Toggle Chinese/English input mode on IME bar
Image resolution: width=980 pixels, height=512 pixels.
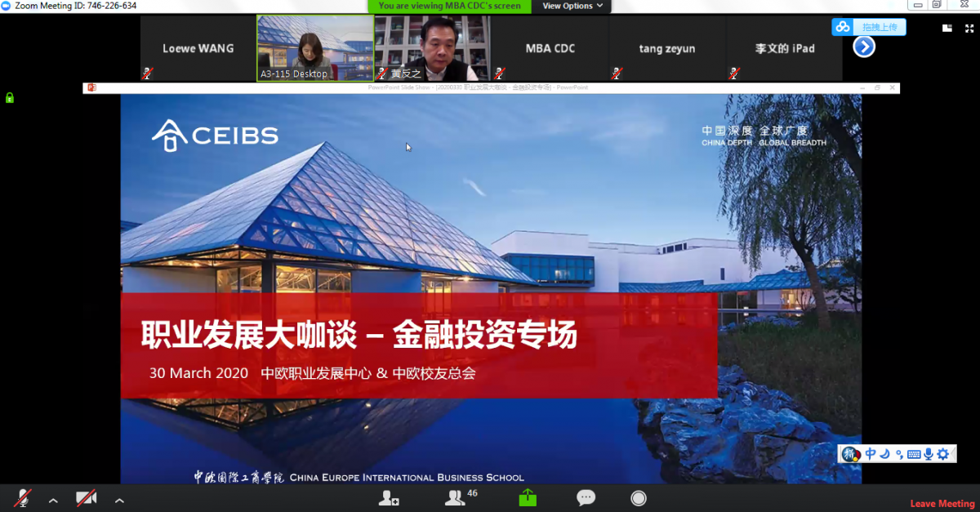[x=871, y=454]
